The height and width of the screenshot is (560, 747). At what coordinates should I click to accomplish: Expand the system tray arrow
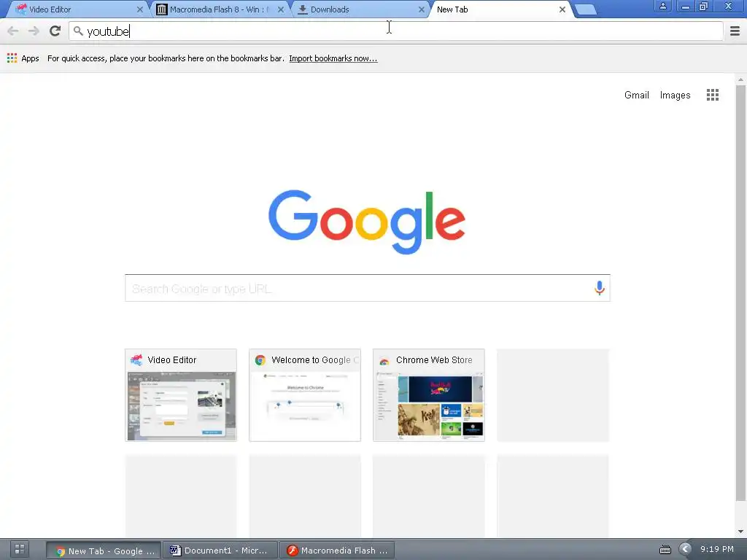[685, 550]
